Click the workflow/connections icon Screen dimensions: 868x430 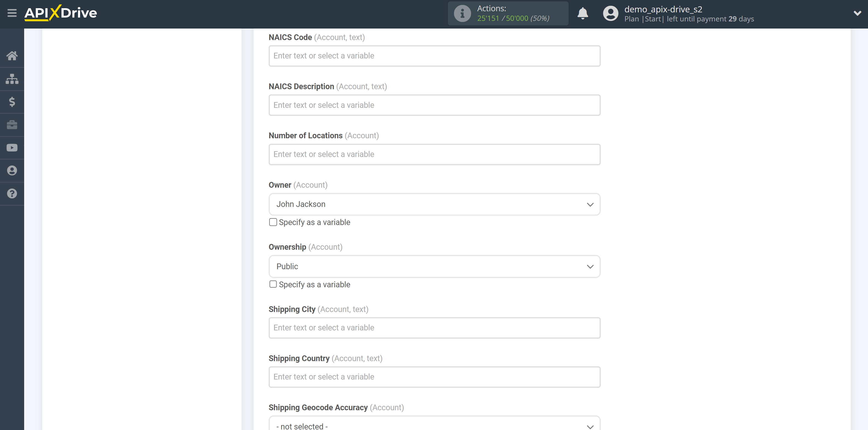pos(12,78)
